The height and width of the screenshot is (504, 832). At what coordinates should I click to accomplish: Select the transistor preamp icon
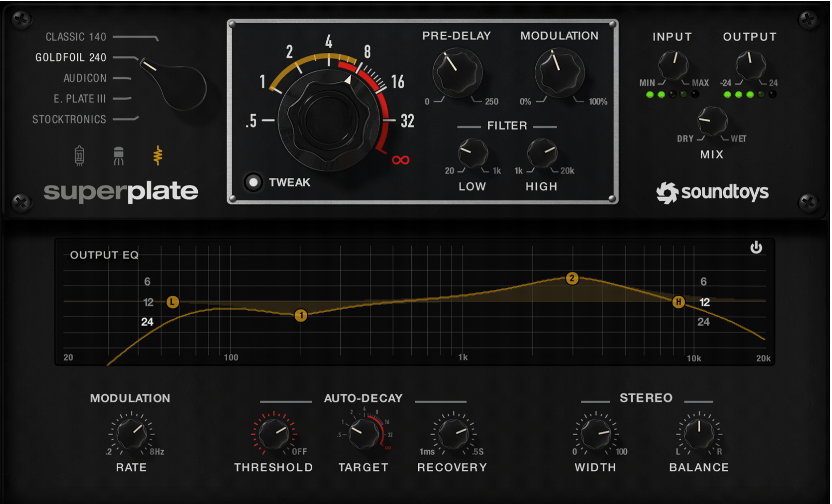click(x=119, y=156)
